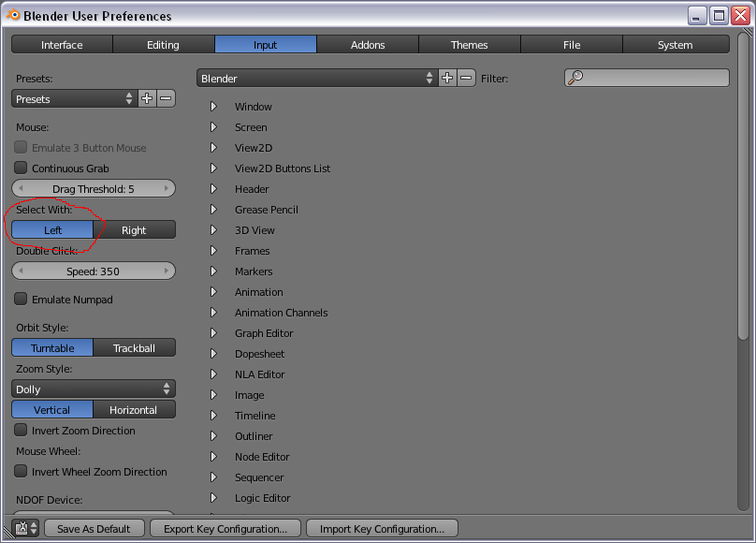Select with Right mouse button

pyautogui.click(x=134, y=229)
